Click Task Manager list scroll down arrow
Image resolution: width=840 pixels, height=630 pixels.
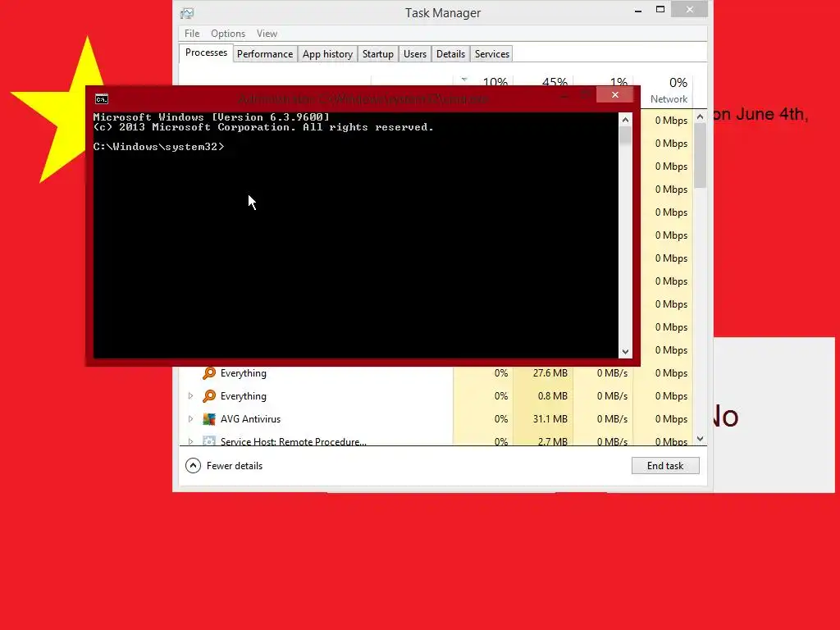[701, 439]
